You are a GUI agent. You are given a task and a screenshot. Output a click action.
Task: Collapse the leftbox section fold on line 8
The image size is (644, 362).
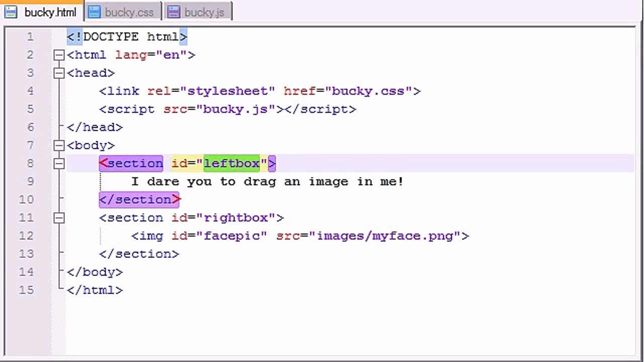click(x=59, y=163)
